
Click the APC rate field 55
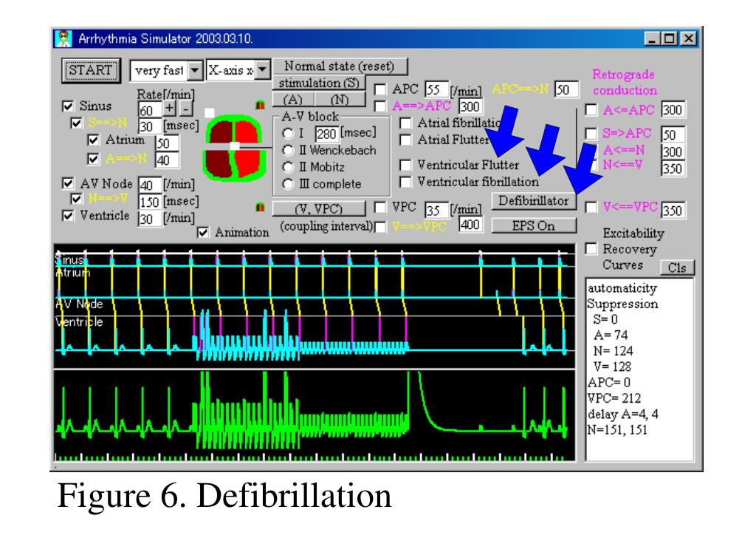[436, 89]
